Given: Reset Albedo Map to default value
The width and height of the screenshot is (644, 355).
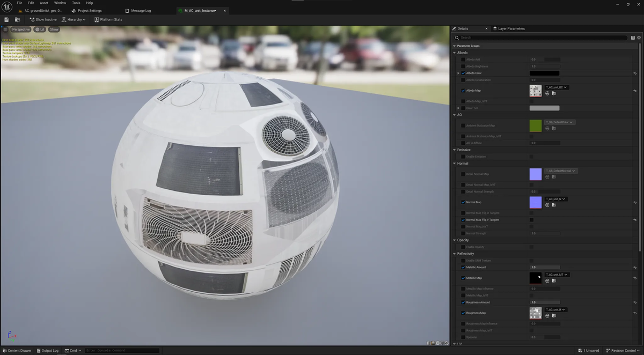Looking at the screenshot, I should point(635,91).
